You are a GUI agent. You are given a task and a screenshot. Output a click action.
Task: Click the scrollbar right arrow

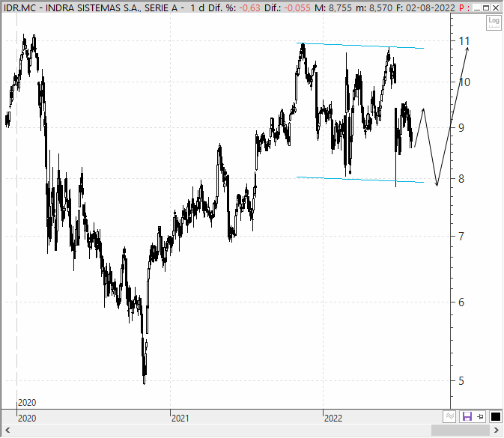[x=496, y=430]
